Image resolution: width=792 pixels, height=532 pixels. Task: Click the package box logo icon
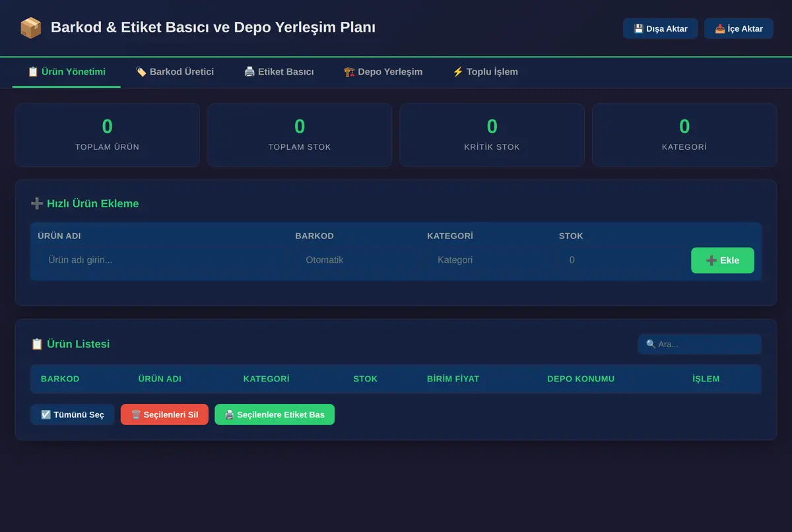30,28
